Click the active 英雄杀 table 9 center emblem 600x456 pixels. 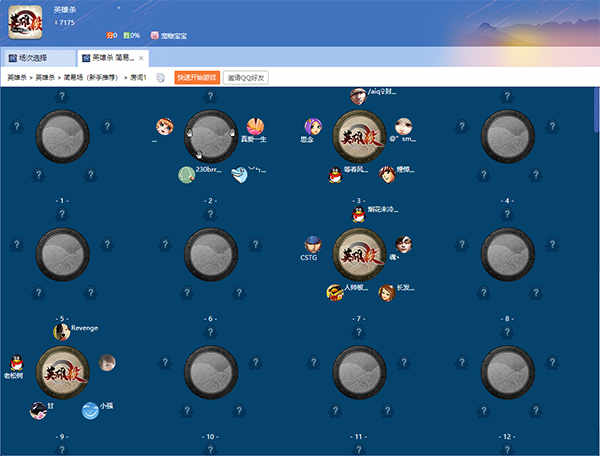[x=62, y=373]
